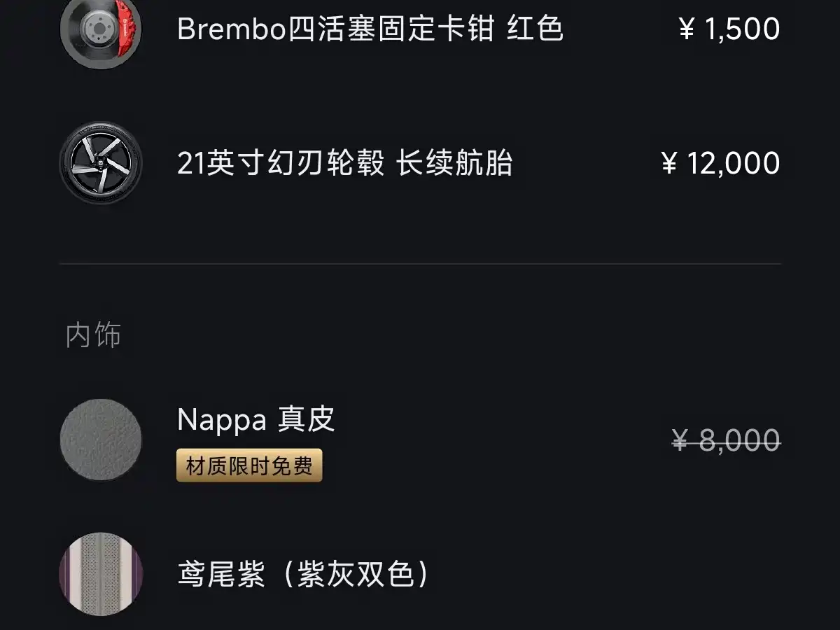Click the ¥ 1,500 caliper price
Screen dimensions: 840x630
[729, 29]
